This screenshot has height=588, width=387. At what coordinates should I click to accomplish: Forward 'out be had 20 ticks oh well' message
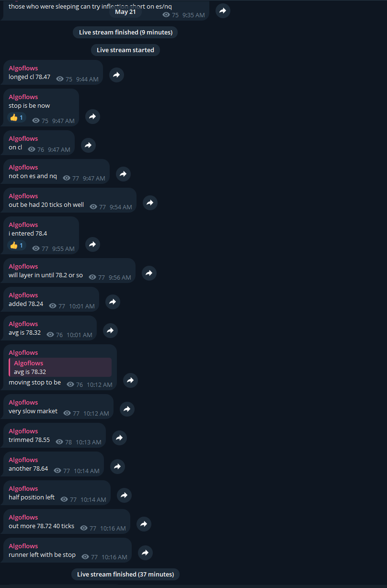(x=150, y=203)
